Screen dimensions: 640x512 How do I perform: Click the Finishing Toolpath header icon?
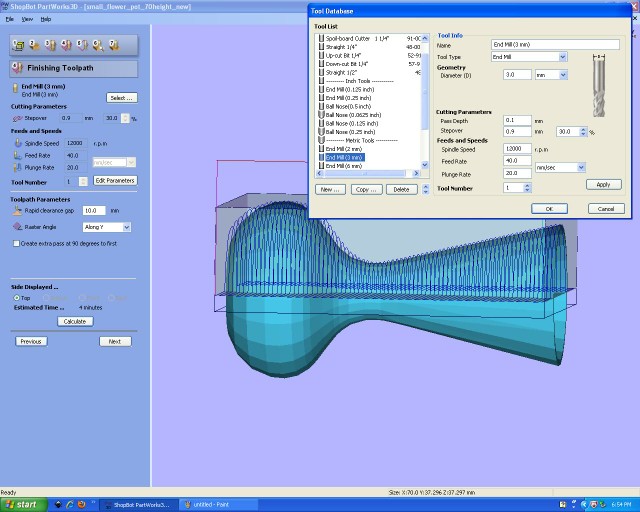[18, 68]
